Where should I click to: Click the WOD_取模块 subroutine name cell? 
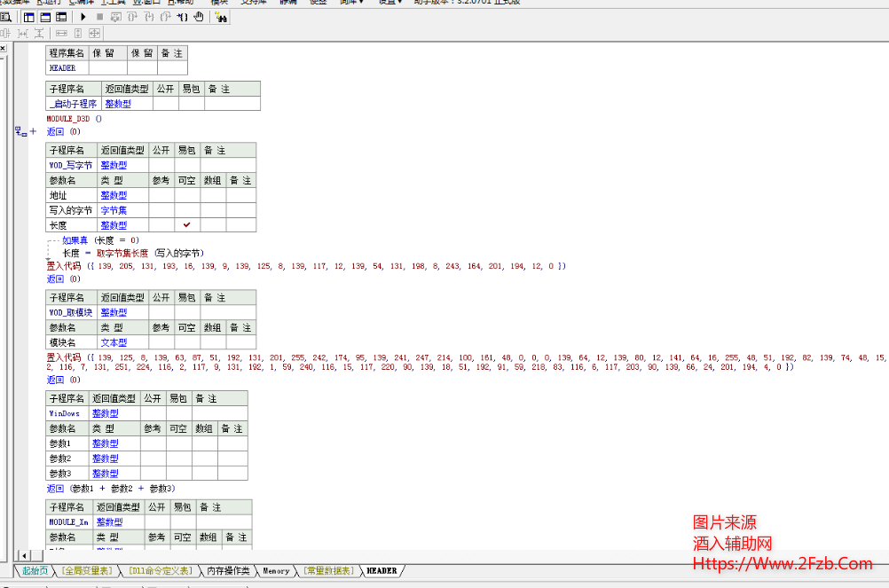coord(70,312)
